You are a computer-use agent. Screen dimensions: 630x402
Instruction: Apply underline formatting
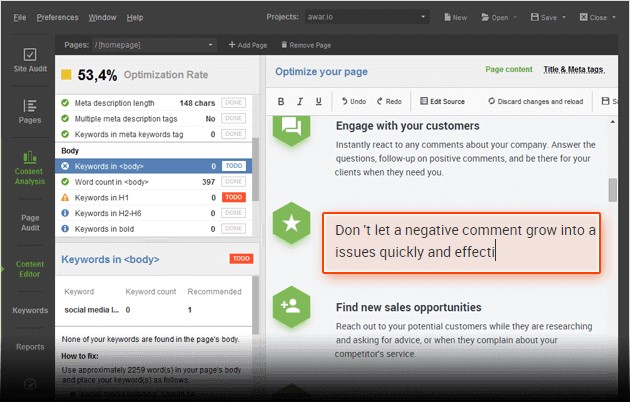[x=318, y=101]
